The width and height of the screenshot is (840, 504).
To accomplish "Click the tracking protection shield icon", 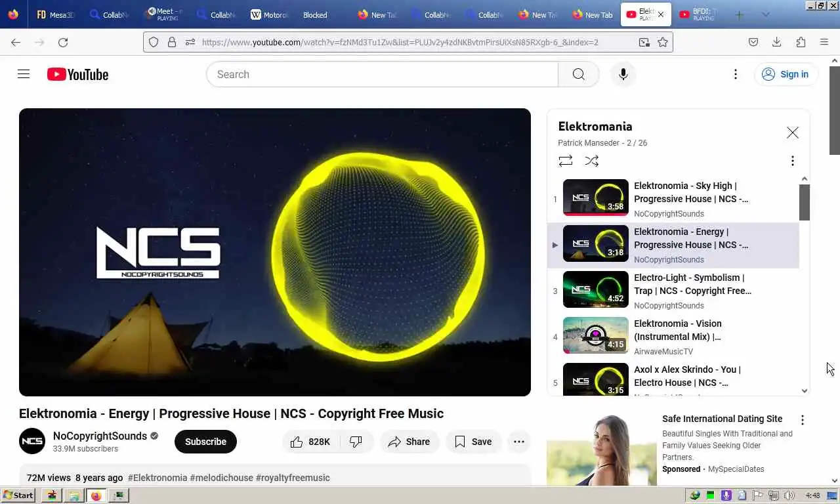I will (x=154, y=42).
